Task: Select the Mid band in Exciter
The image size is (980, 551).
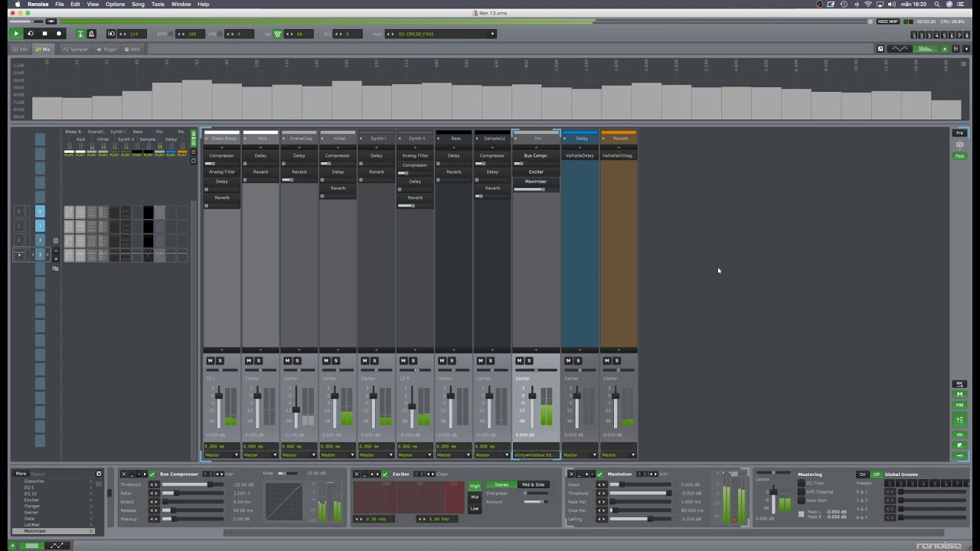Action: point(475,497)
